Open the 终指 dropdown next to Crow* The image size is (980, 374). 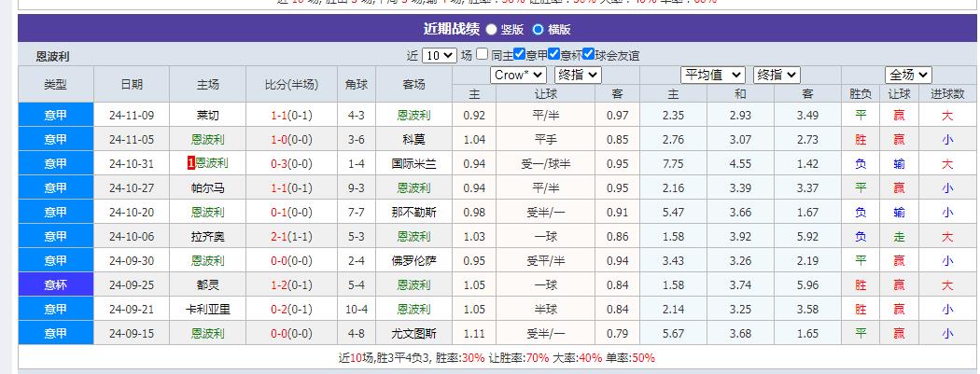pos(578,75)
